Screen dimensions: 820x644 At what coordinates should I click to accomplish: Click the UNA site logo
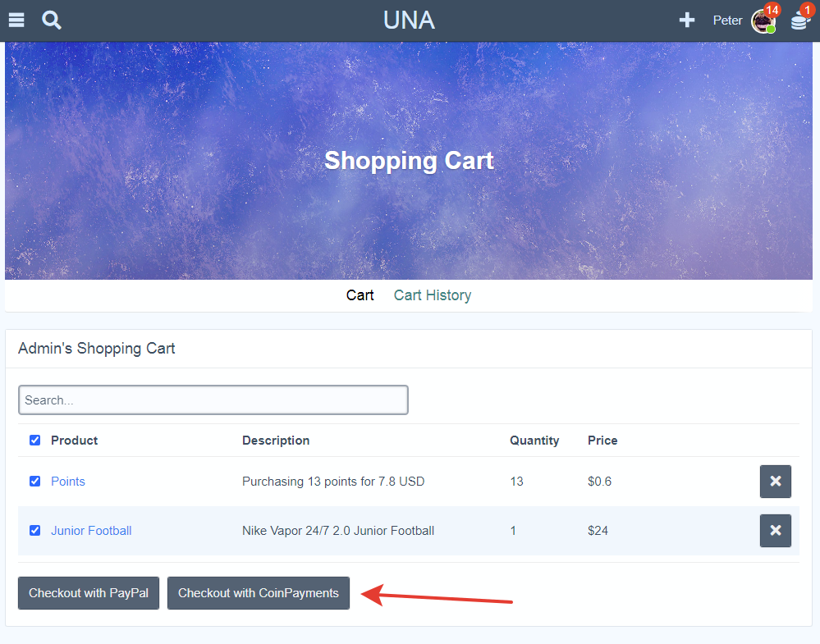pos(409,21)
